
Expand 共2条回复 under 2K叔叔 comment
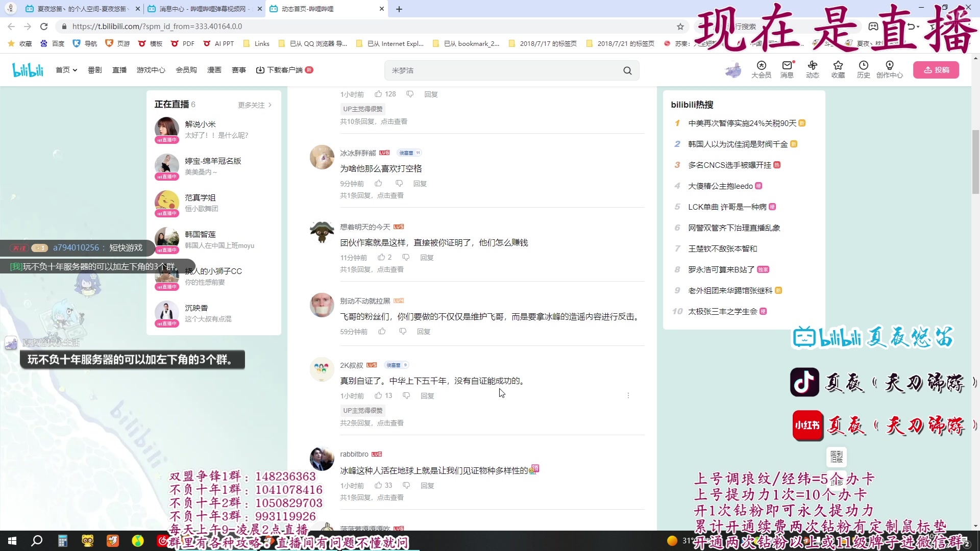coord(372,423)
